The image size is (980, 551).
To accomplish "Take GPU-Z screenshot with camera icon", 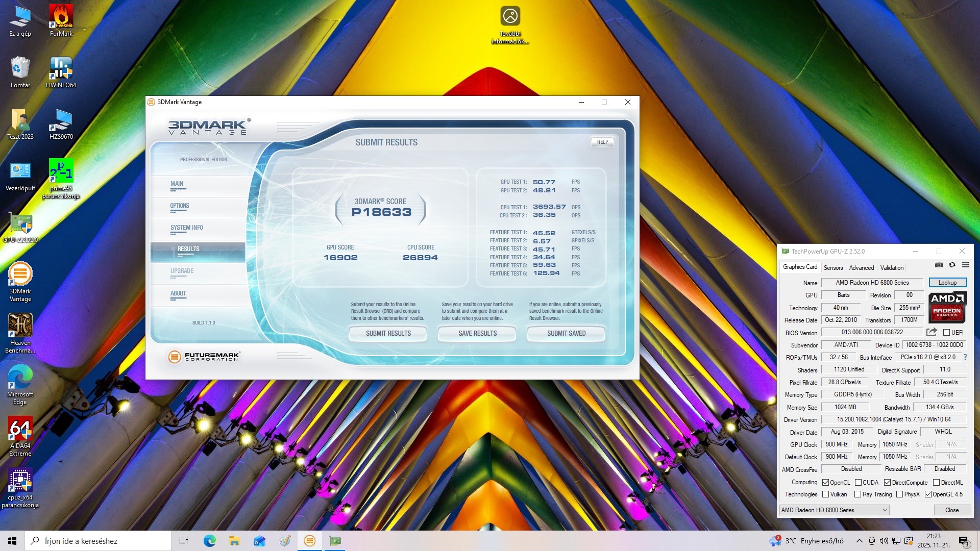I will (939, 265).
